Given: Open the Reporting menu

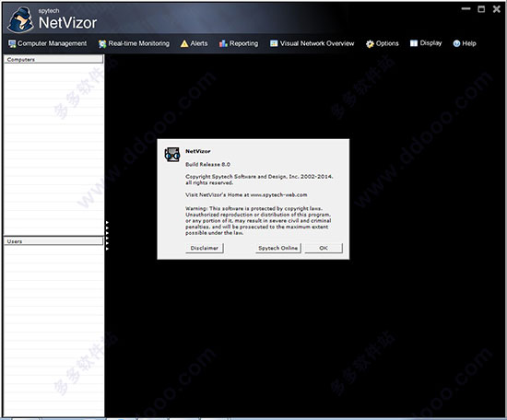Looking at the screenshot, I should (x=239, y=43).
